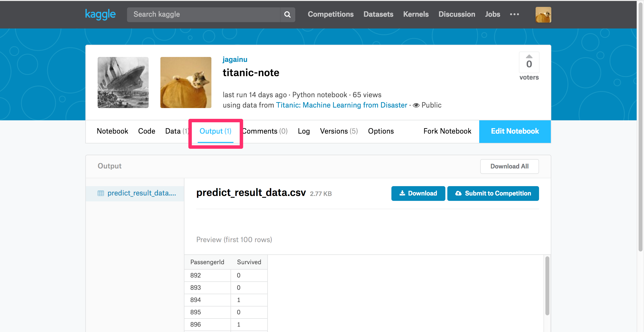The height and width of the screenshot is (332, 644).
Task: Open the Titanic: Machine Learning from Disaster link
Action: point(342,105)
